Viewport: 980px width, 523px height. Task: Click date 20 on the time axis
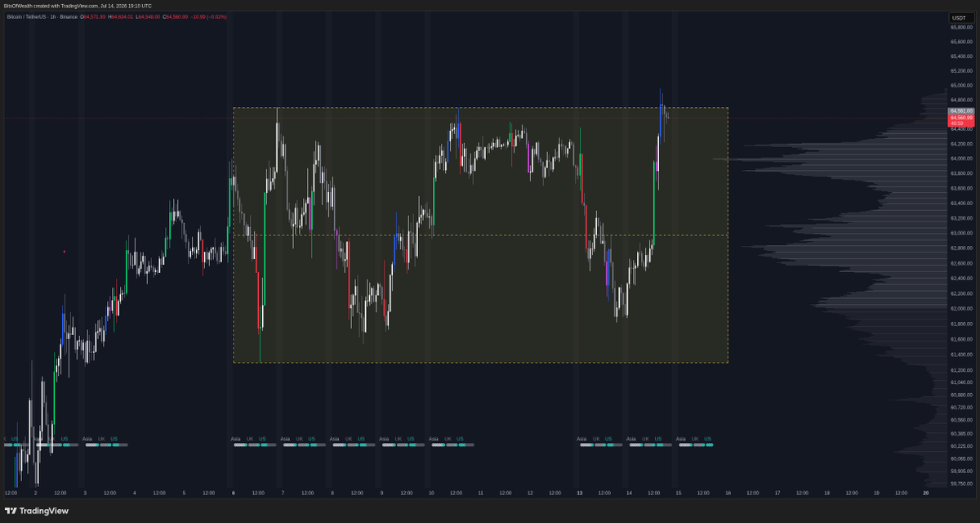(x=925, y=494)
